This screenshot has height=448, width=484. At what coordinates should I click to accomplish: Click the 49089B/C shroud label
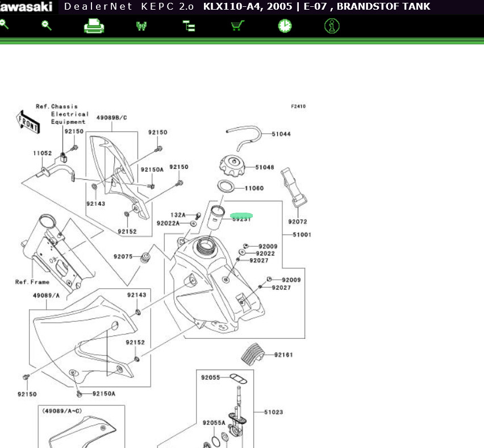(x=111, y=118)
